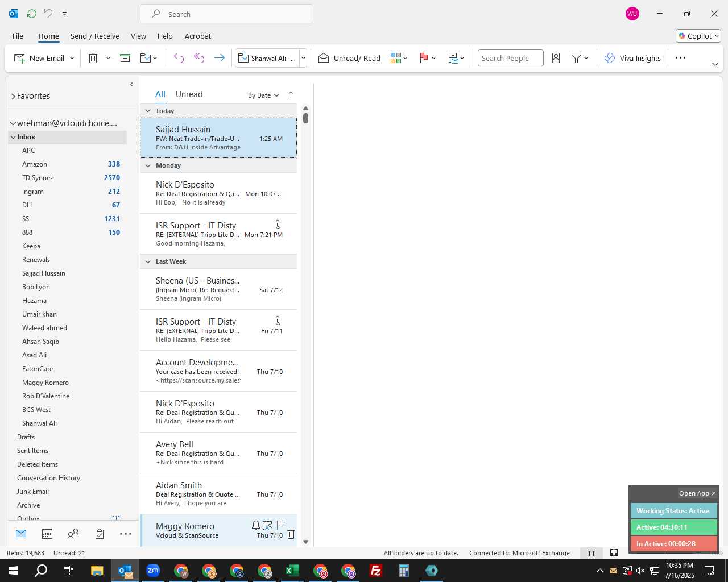
Task: Open Windows notification center
Action: [x=709, y=571]
